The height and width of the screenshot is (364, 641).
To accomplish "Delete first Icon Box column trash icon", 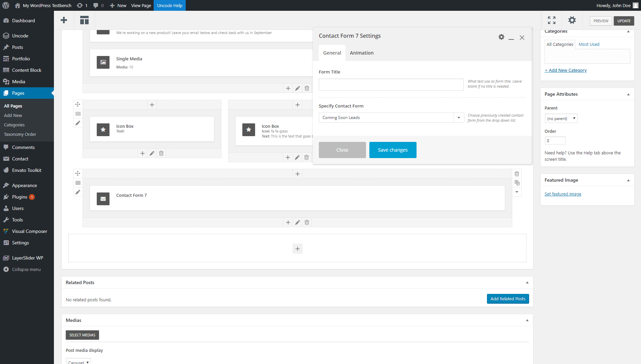I will [161, 153].
